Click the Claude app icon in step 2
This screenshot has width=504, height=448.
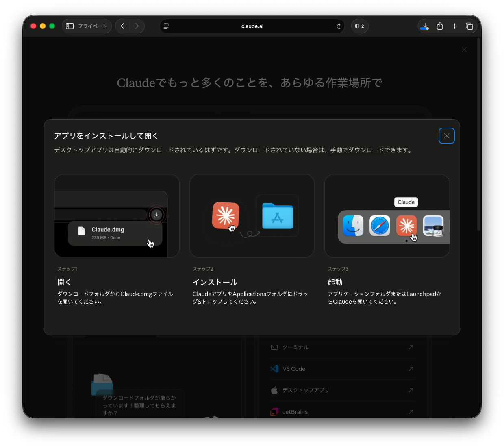click(x=226, y=215)
